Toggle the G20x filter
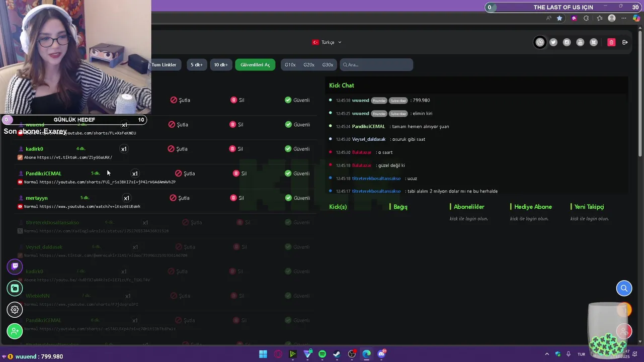Screen dimensions: 644x362 click(x=309, y=65)
